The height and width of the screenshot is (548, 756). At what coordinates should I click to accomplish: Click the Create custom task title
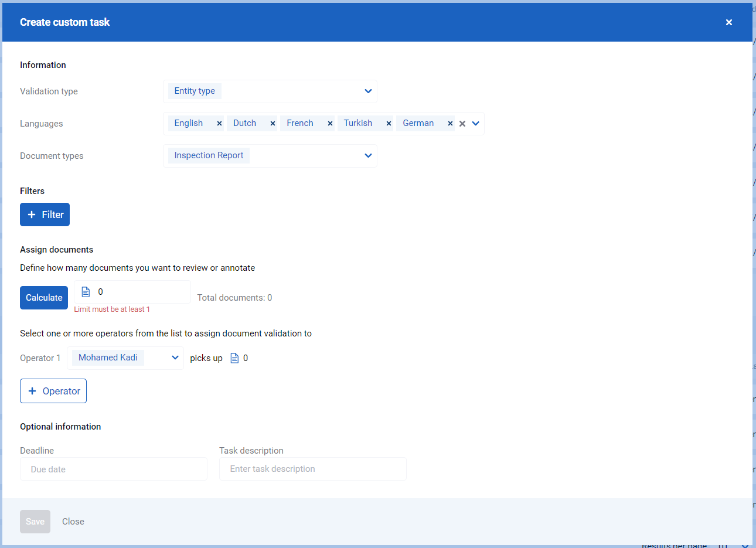[64, 22]
